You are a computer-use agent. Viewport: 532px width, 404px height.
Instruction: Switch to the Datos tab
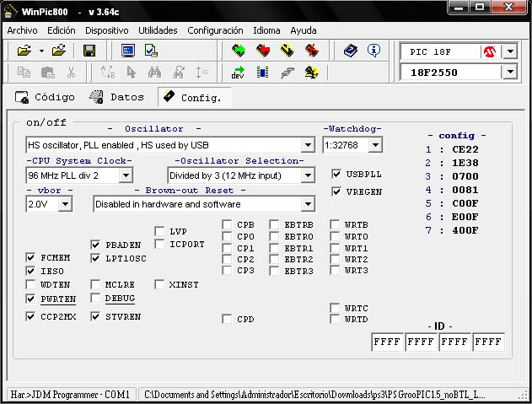[116, 97]
